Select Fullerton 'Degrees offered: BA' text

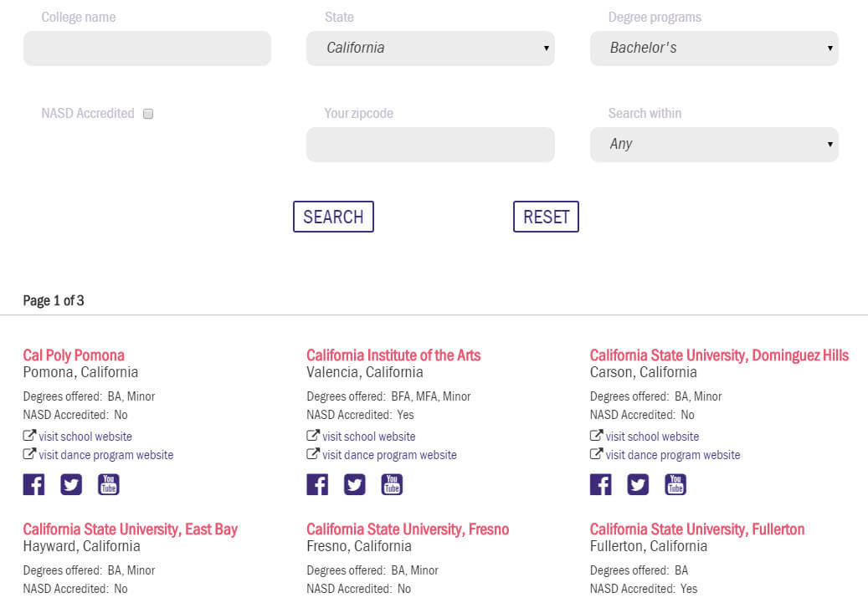(639, 570)
